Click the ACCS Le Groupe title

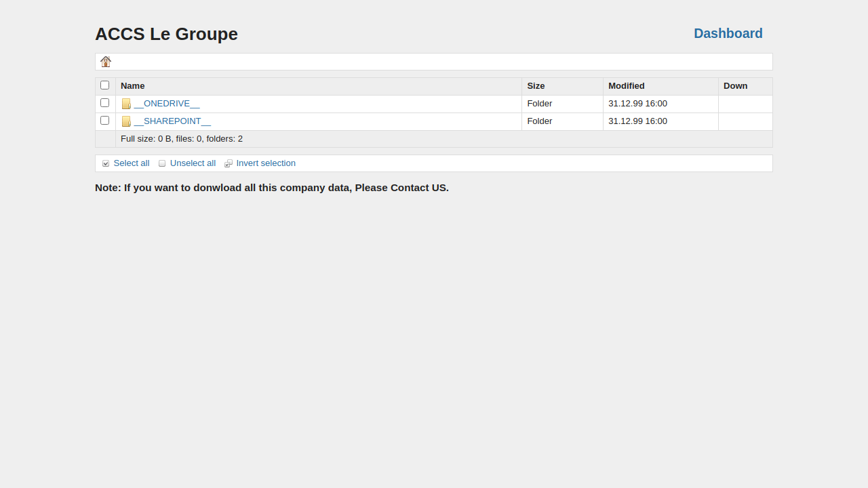(166, 34)
